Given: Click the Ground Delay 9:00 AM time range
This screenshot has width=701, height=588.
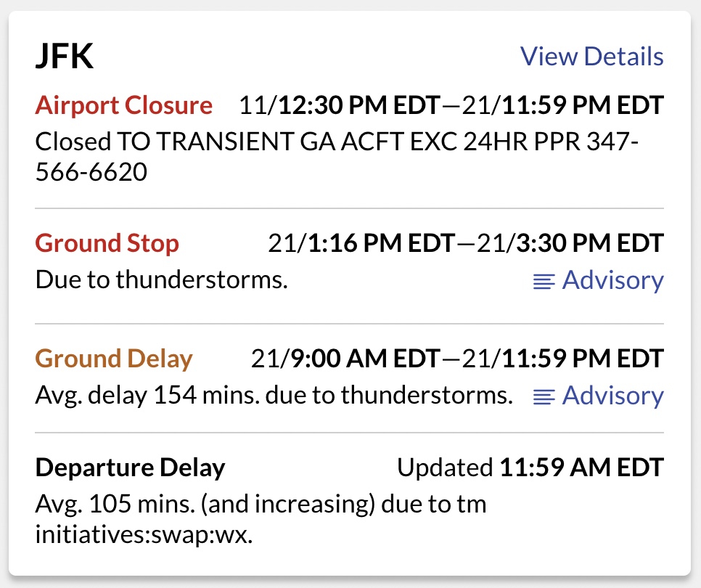Looking at the screenshot, I should pyautogui.click(x=457, y=359).
